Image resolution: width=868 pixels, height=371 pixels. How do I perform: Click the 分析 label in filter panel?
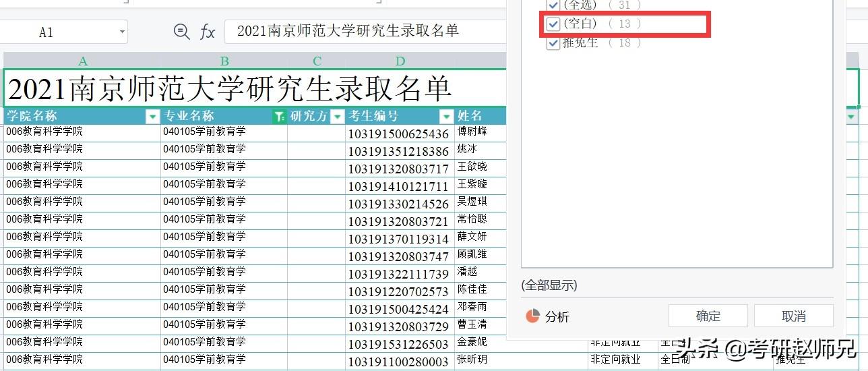(557, 316)
